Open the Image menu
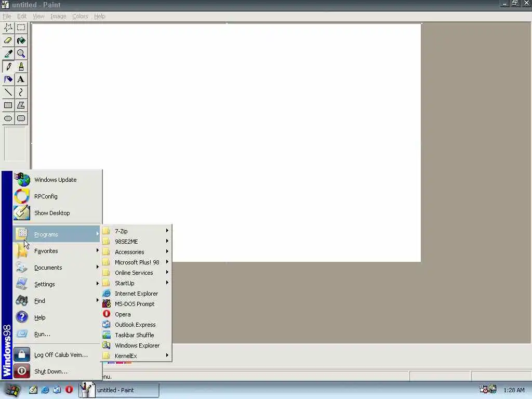This screenshot has width=532, height=399. [x=58, y=16]
